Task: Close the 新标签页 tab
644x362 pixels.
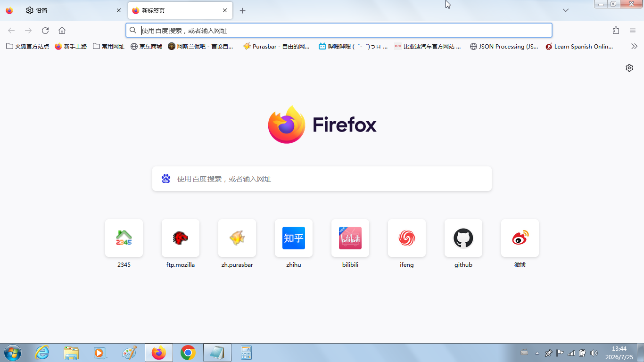Action: [225, 10]
